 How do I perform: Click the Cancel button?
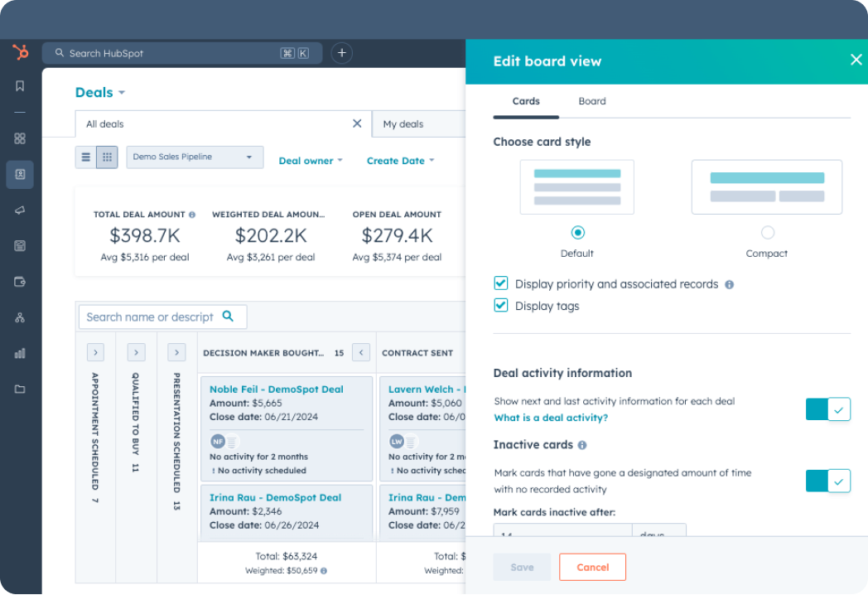[592, 568]
